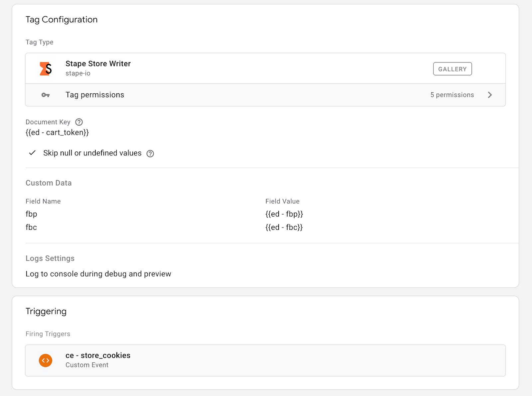Click the Triggering heading
Viewport: 532px width, 396px height.
tap(46, 312)
